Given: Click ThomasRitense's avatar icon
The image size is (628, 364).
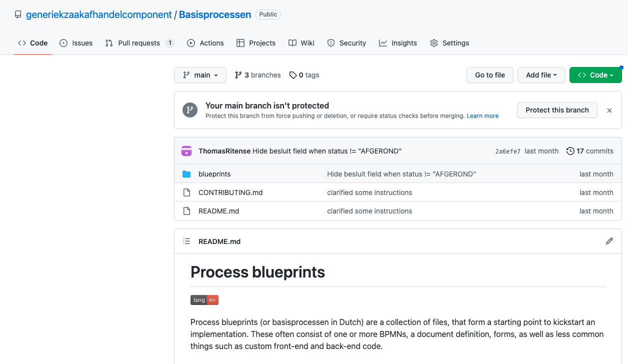Looking at the screenshot, I should (x=186, y=151).
